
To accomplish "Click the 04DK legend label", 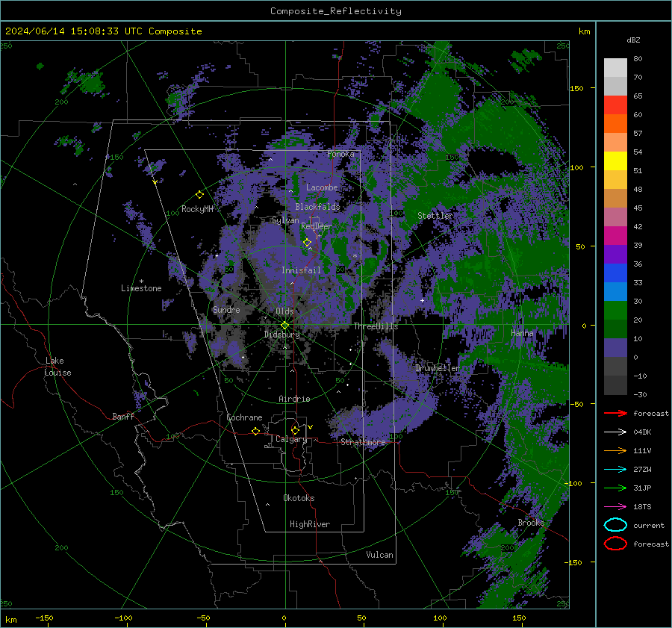I will (642, 432).
